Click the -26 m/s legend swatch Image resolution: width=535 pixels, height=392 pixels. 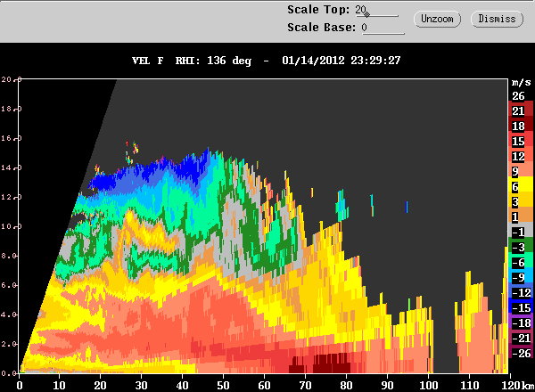[x=521, y=351]
